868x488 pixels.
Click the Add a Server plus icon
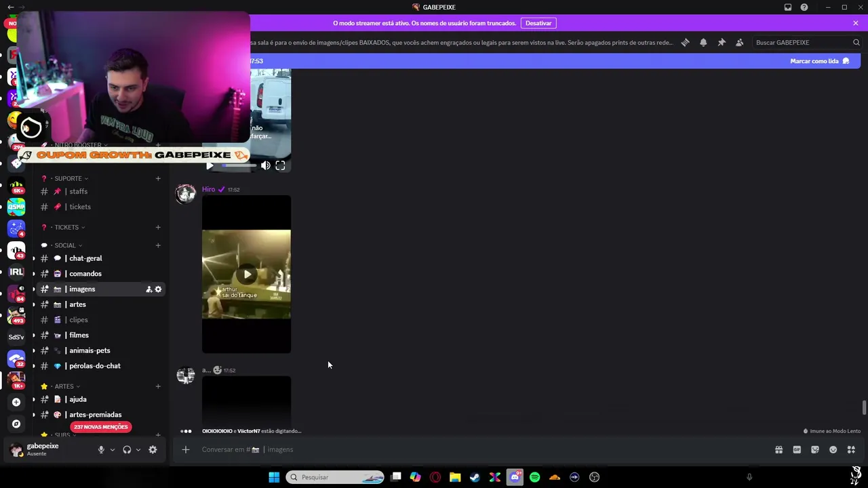(x=16, y=402)
